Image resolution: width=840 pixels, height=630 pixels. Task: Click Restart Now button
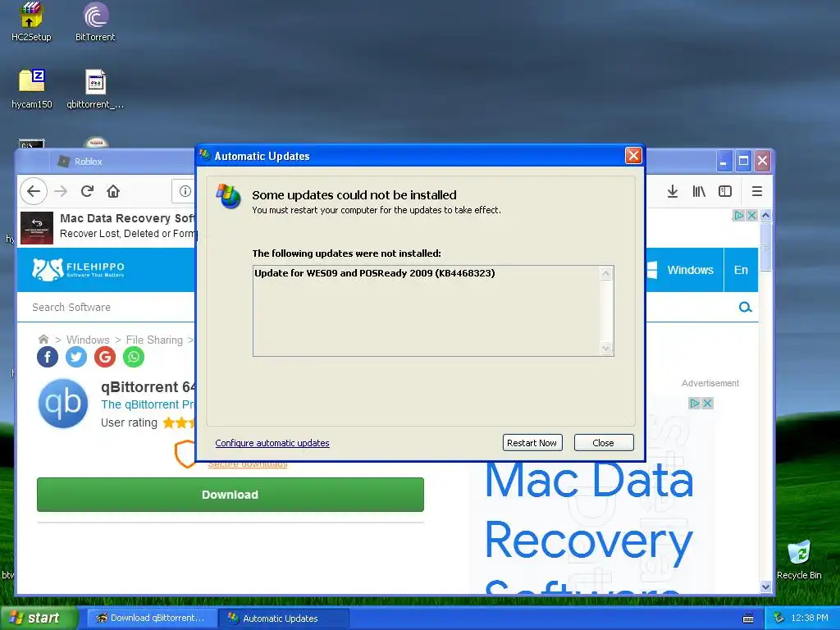[532, 442]
